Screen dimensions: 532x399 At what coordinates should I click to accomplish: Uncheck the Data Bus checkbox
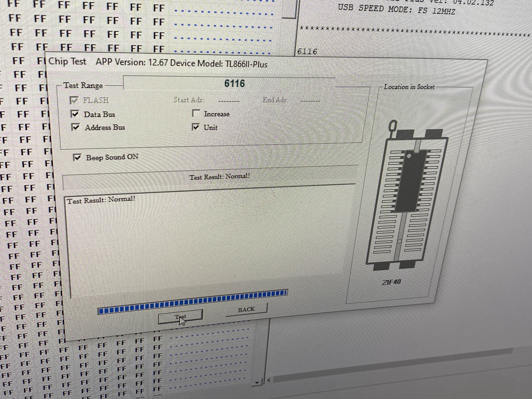[75, 114]
